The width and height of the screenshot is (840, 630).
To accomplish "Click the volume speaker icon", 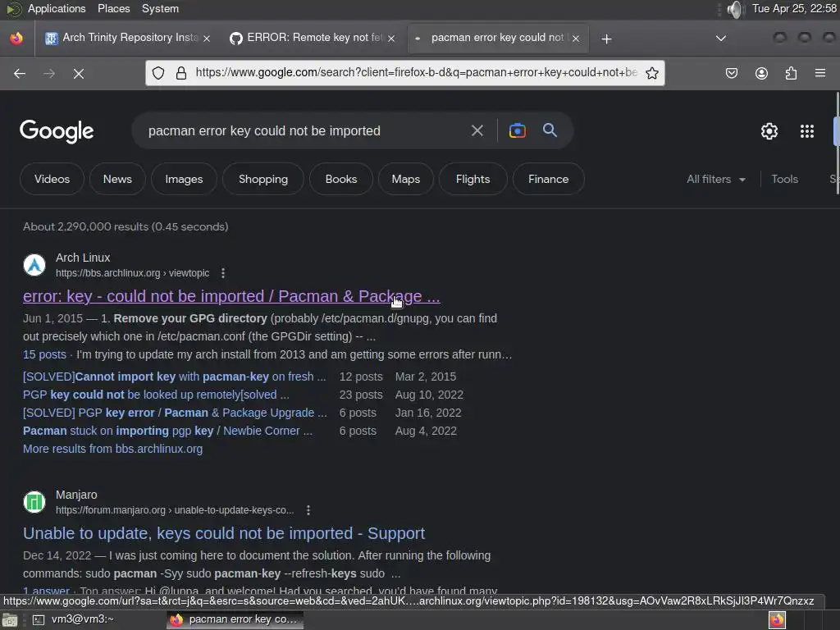I will tap(736, 9).
